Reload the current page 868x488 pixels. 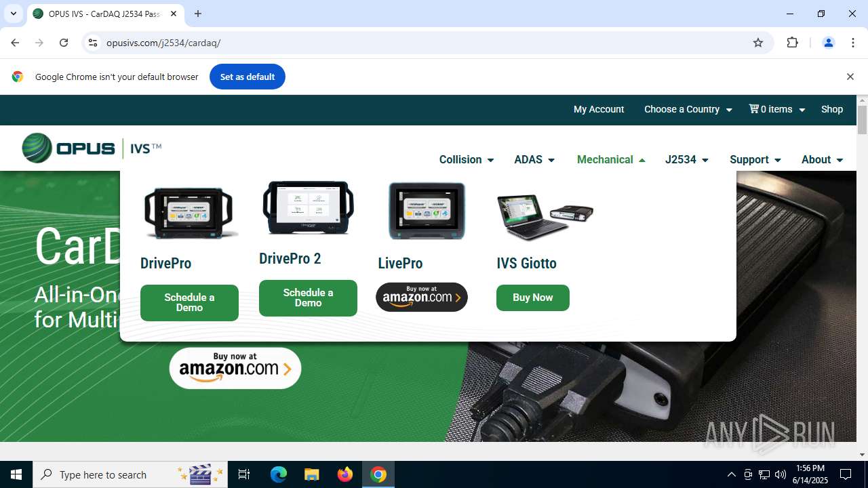(x=64, y=43)
